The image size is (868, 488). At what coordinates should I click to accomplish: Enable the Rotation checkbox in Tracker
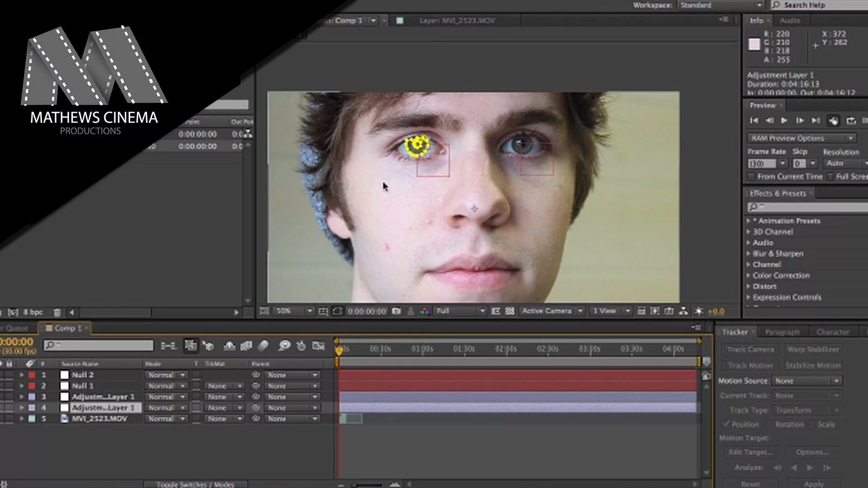pyautogui.click(x=769, y=424)
